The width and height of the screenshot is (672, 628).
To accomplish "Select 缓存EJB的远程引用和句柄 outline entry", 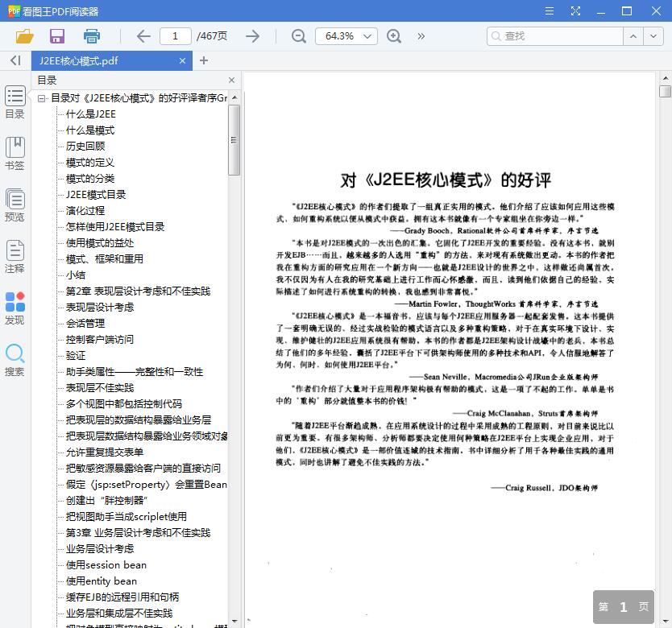I will tap(122, 597).
